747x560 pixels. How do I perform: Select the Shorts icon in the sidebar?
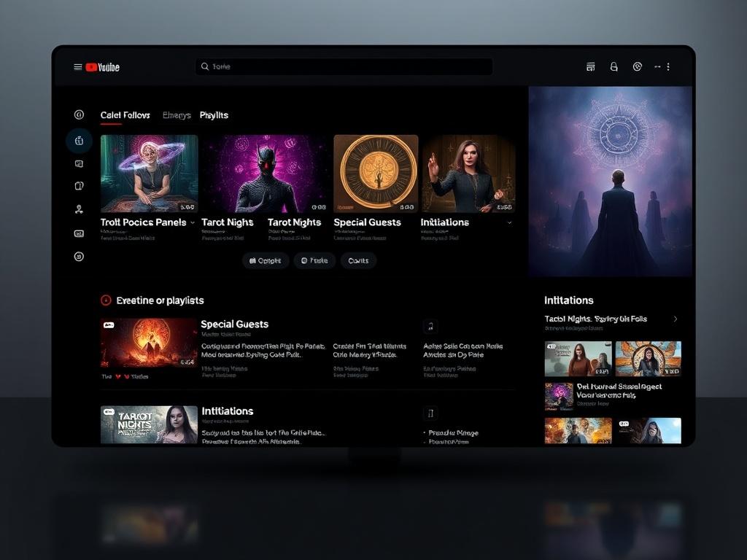click(x=79, y=140)
